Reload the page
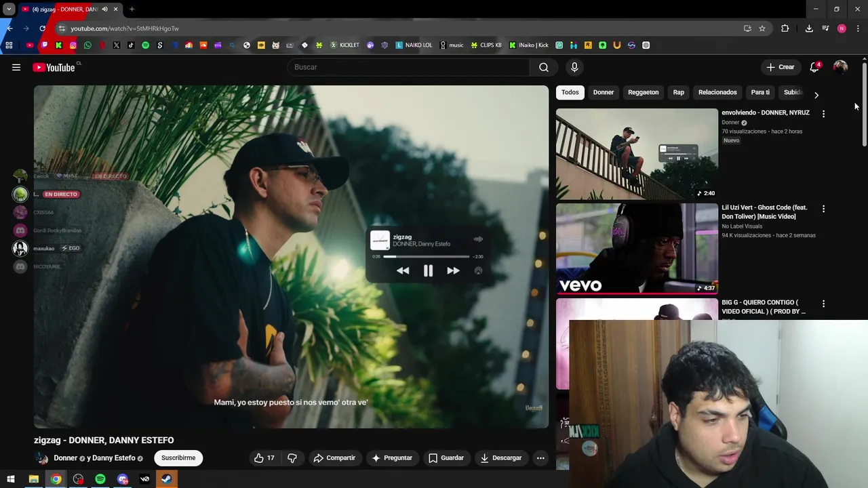Image resolution: width=868 pixels, height=488 pixels. [x=42, y=28]
